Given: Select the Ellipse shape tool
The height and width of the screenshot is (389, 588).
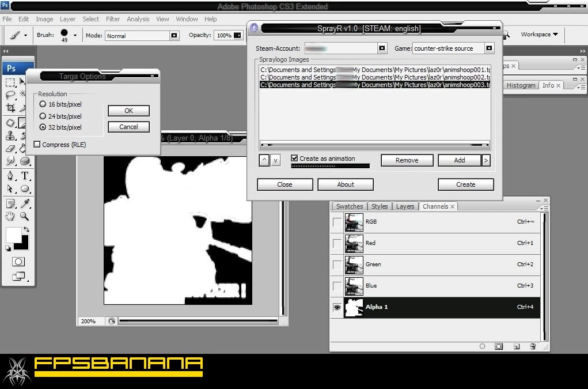Looking at the screenshot, I should [x=25, y=188].
